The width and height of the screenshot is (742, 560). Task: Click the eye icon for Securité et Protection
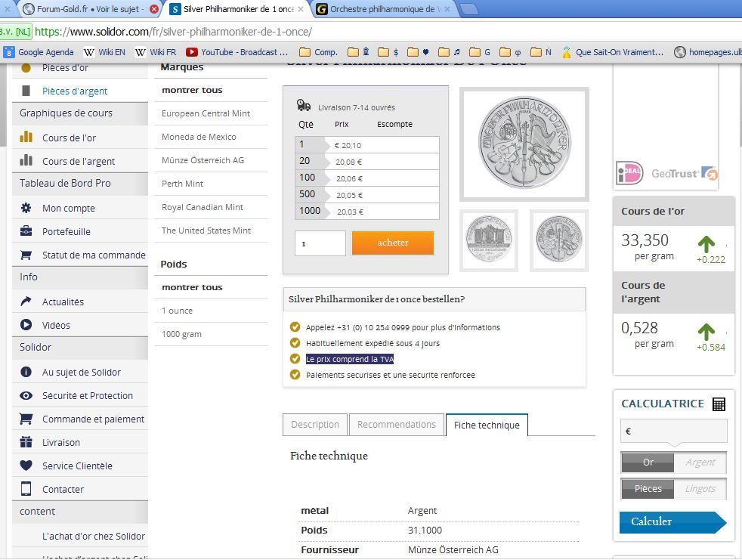[26, 395]
